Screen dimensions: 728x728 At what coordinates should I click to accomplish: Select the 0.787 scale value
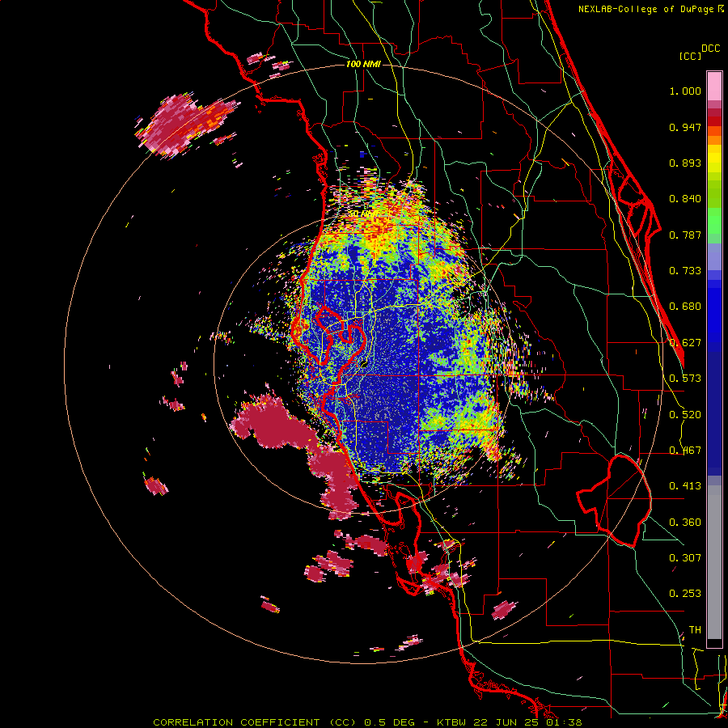[x=685, y=235]
